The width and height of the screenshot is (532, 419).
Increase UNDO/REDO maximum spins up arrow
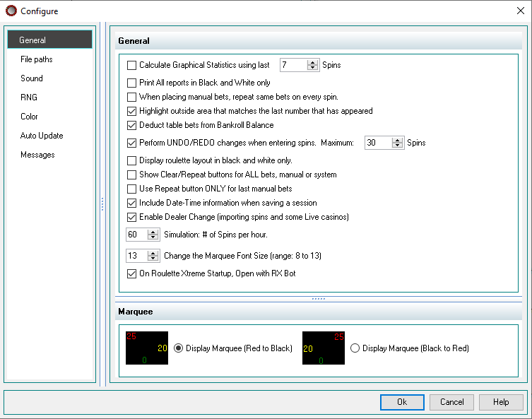click(397, 140)
